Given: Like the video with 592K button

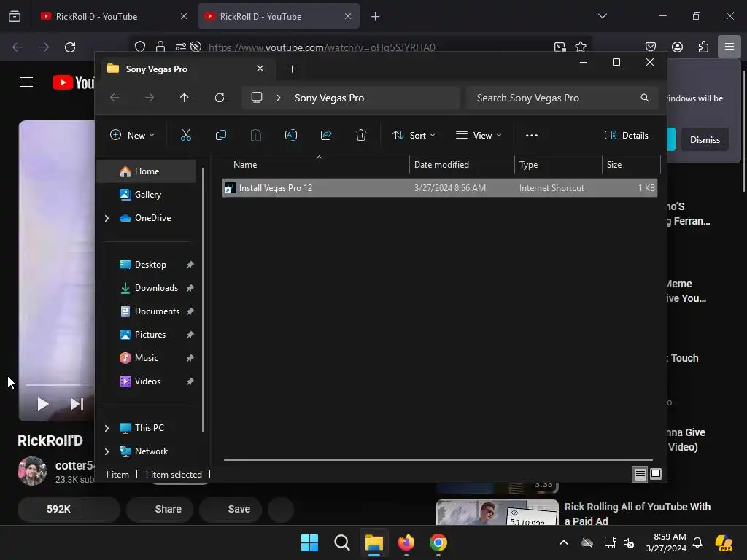Looking at the screenshot, I should [50, 509].
